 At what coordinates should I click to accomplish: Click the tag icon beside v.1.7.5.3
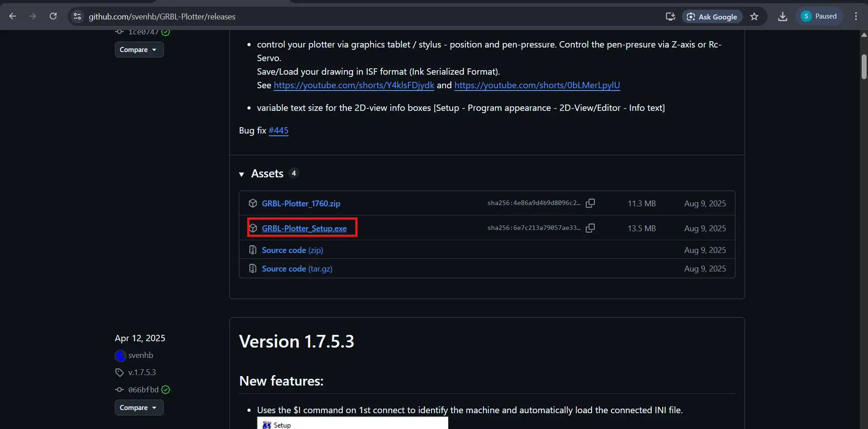coord(119,372)
